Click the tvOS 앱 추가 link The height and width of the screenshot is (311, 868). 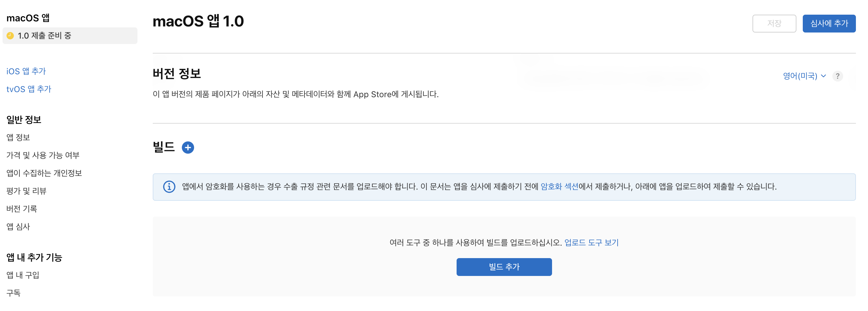pyautogui.click(x=29, y=89)
